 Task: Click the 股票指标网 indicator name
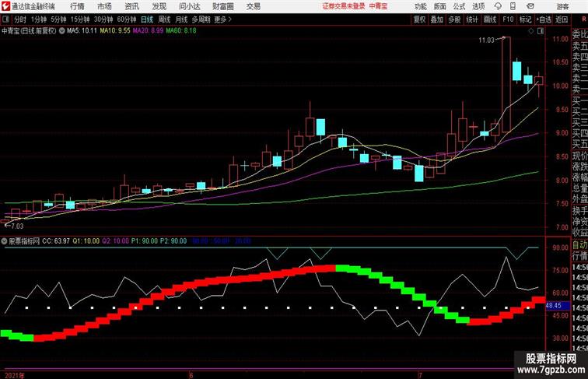[x=24, y=241]
